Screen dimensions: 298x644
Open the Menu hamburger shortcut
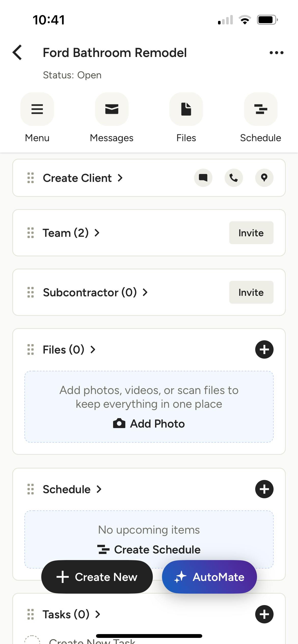tap(37, 109)
